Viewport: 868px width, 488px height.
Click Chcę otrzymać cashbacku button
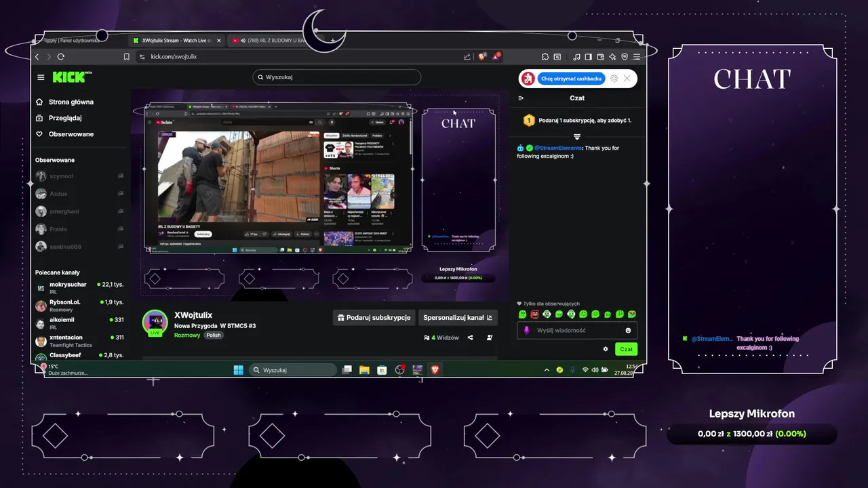click(x=571, y=79)
